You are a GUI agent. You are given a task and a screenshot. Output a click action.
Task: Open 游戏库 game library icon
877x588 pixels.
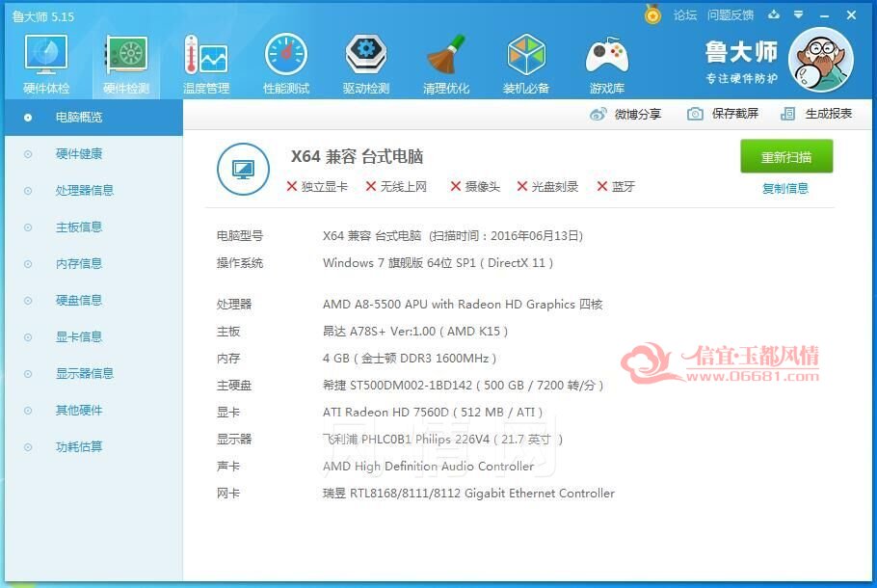[x=607, y=64]
